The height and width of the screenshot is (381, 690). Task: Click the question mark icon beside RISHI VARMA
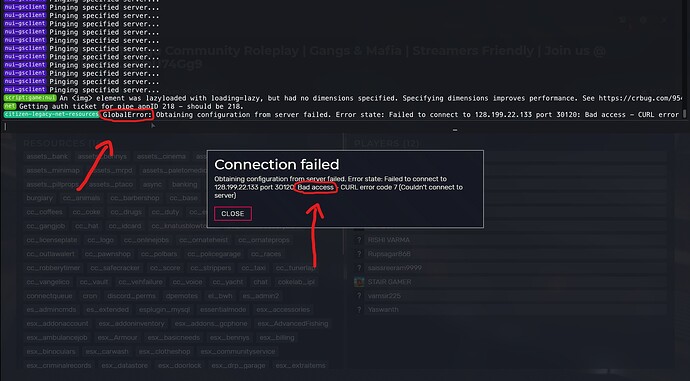coord(359,240)
